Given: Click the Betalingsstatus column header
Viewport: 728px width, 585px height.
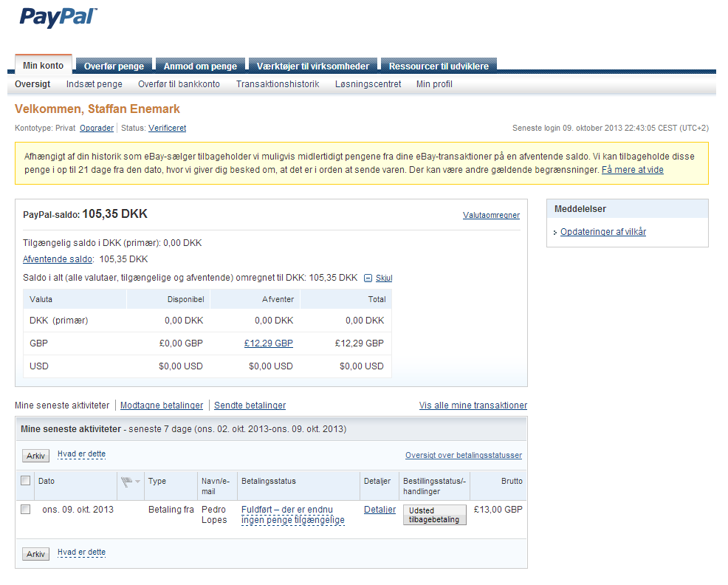Looking at the screenshot, I should [268, 482].
